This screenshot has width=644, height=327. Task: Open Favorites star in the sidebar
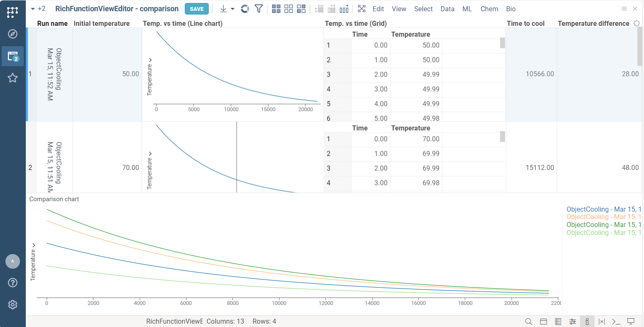pos(12,78)
